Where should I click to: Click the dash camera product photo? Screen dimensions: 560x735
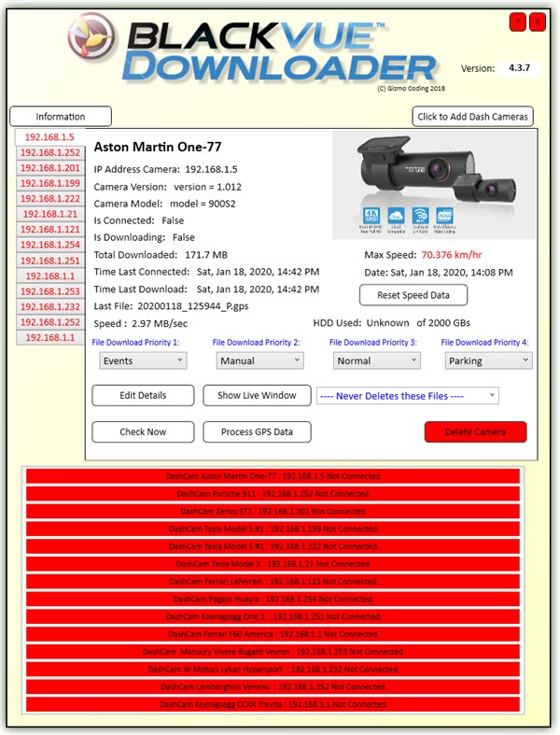433,184
